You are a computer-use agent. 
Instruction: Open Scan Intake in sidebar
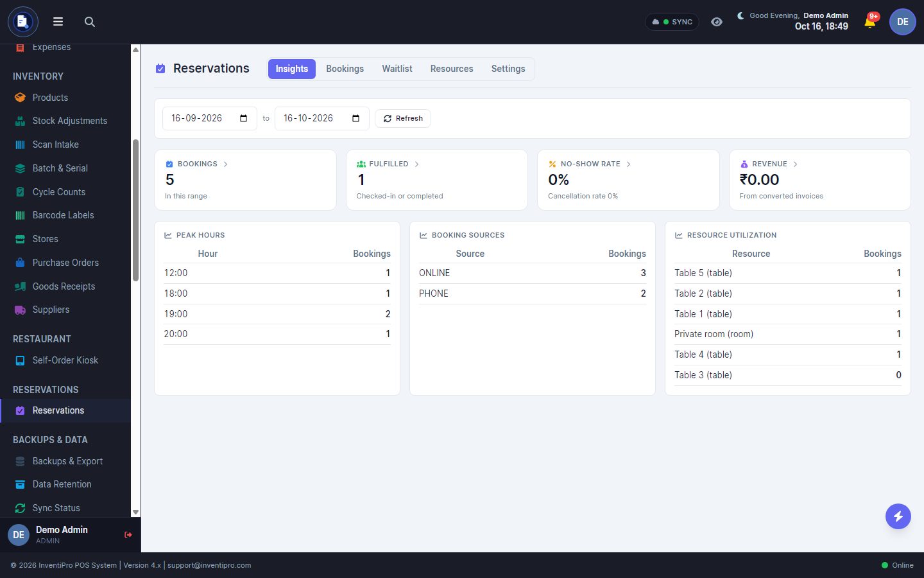click(65, 144)
